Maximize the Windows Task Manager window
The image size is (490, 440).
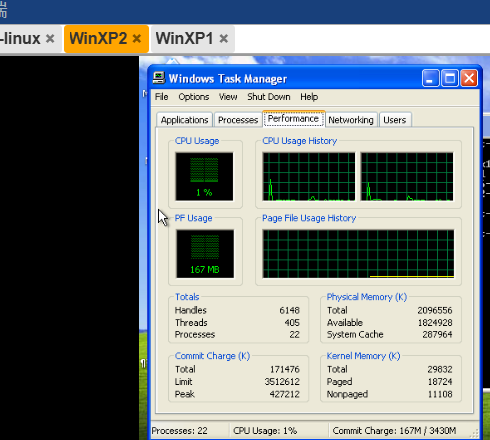450,78
